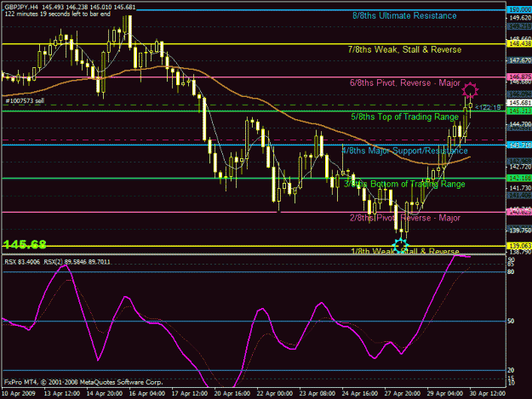Click the 142.720 price scale value
This screenshot has width=532, height=399.
click(x=520, y=167)
